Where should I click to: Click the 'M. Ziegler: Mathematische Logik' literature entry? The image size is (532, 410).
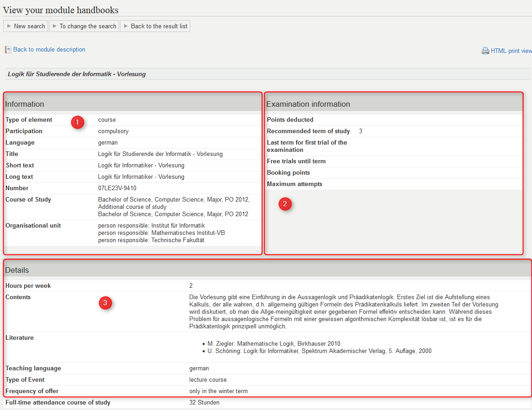tap(274, 344)
